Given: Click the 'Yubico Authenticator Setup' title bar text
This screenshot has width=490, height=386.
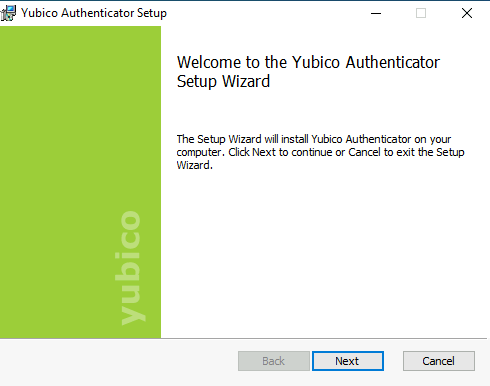Looking at the screenshot, I should click(94, 13).
